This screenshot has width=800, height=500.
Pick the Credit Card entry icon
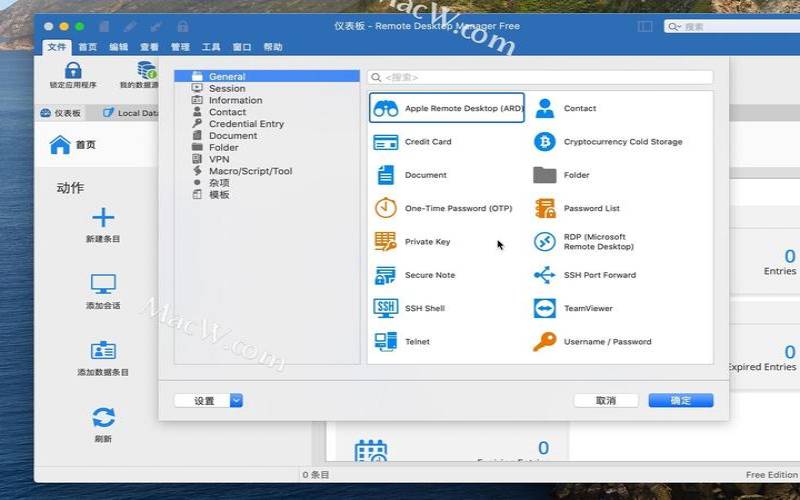386,142
